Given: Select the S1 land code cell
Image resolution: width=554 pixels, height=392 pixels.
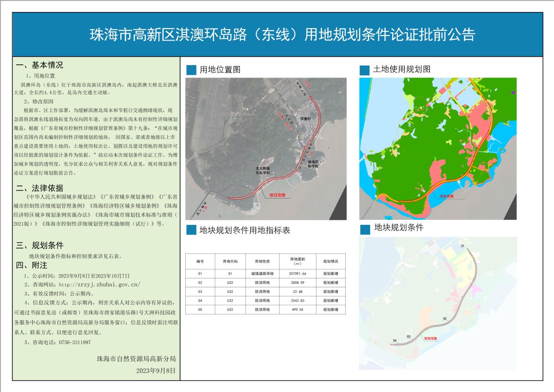Looking at the screenshot, I should pyautogui.click(x=230, y=274).
